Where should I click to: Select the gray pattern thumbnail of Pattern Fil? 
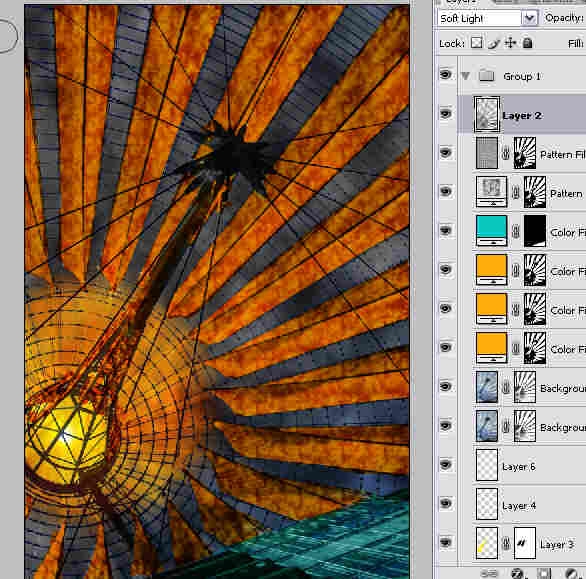[487, 153]
